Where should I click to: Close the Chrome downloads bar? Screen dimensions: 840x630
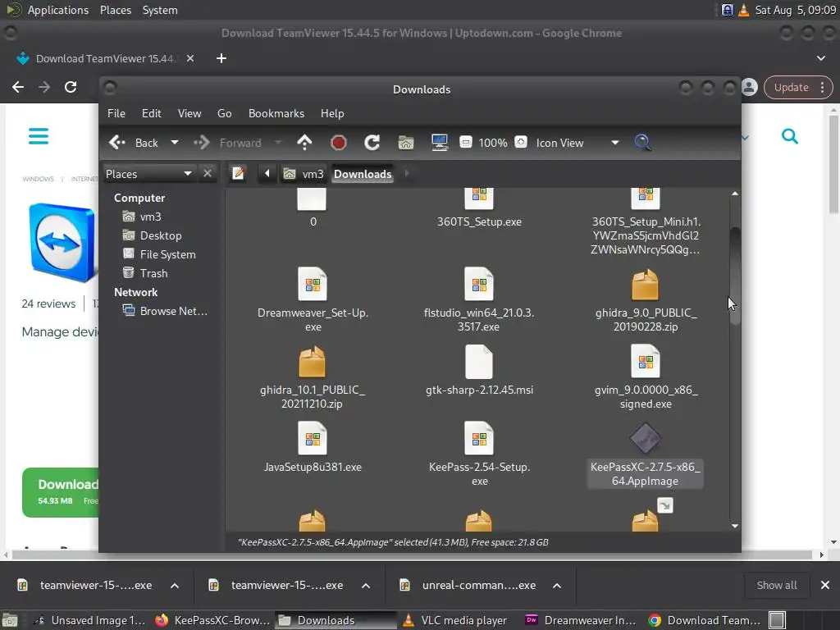point(825,585)
